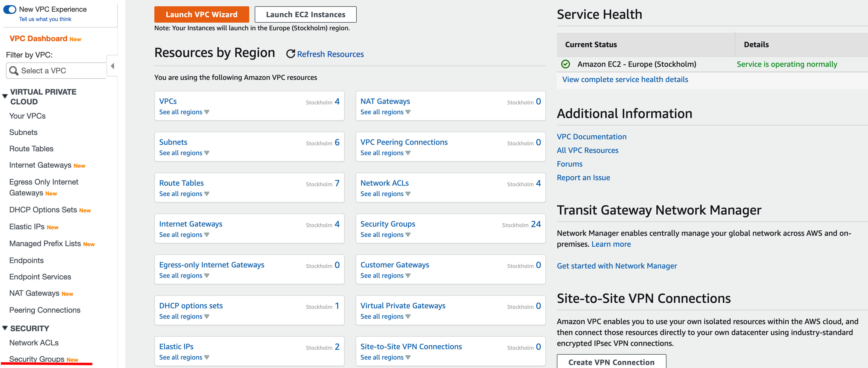Open Elastic IPs in the sidebar
This screenshot has height=368, width=868.
point(27,227)
